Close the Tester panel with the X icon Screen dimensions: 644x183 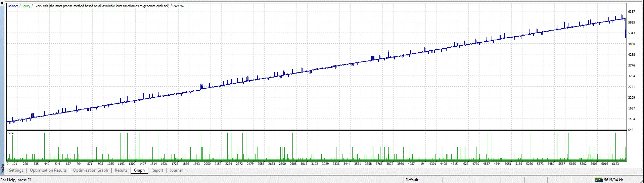(2, 3)
